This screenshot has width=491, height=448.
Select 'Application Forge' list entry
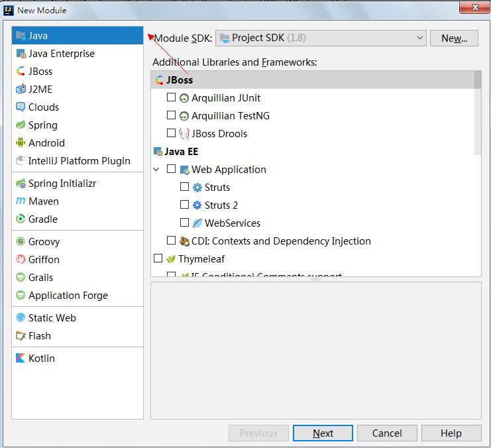coord(78,295)
